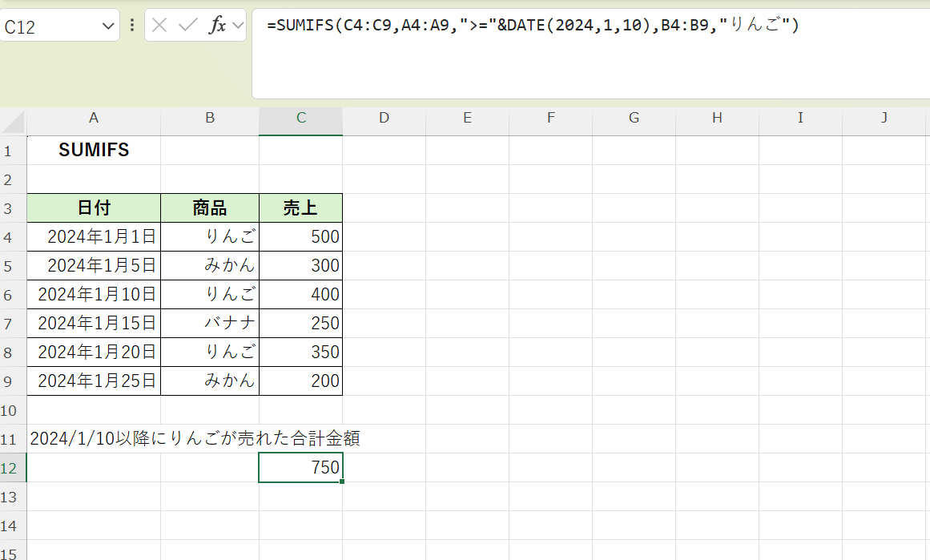The width and height of the screenshot is (930, 560).
Task: Select the SUMIFS title cell A1
Action: [x=94, y=150]
